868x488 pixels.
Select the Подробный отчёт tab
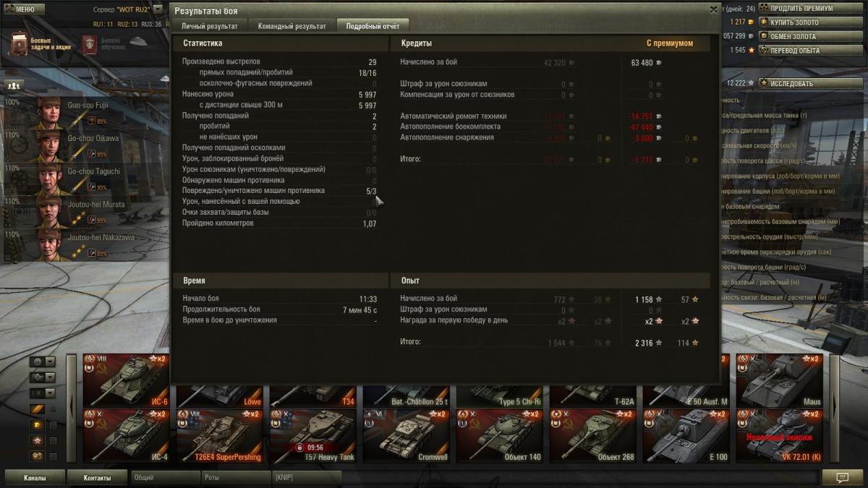pyautogui.click(x=373, y=26)
